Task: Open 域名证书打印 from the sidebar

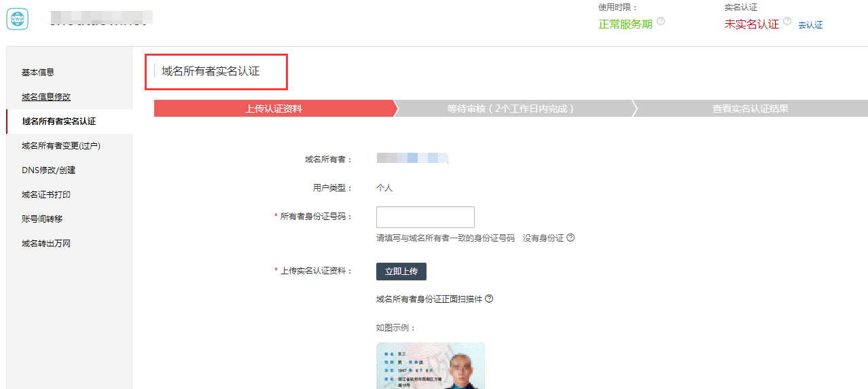Action: pyautogui.click(x=46, y=195)
